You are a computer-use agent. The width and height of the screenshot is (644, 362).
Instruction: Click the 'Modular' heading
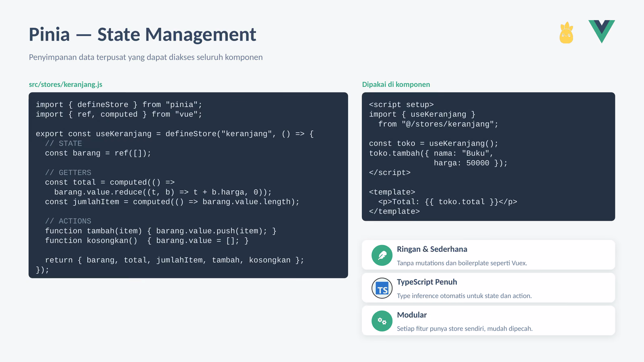pos(412,315)
